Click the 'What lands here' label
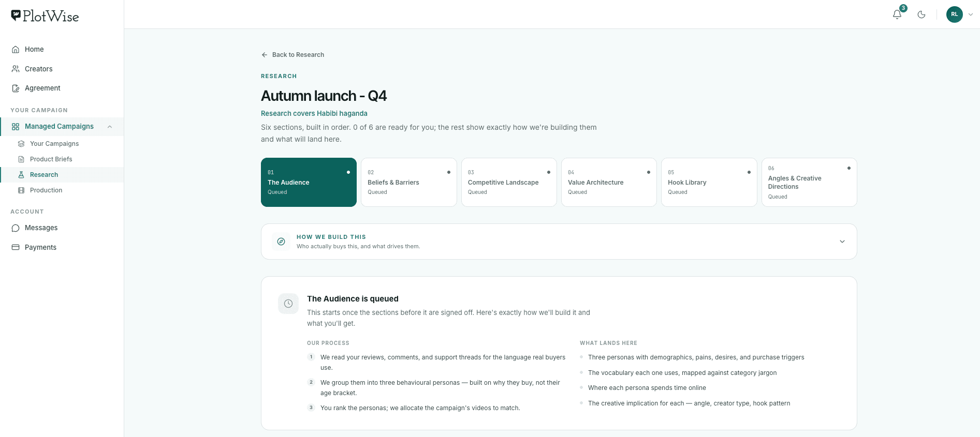980x437 pixels. click(608, 343)
